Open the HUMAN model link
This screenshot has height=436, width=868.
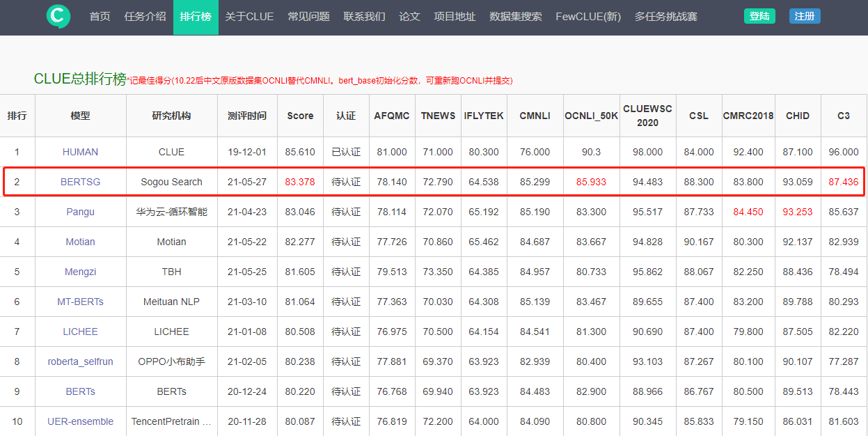click(80, 152)
